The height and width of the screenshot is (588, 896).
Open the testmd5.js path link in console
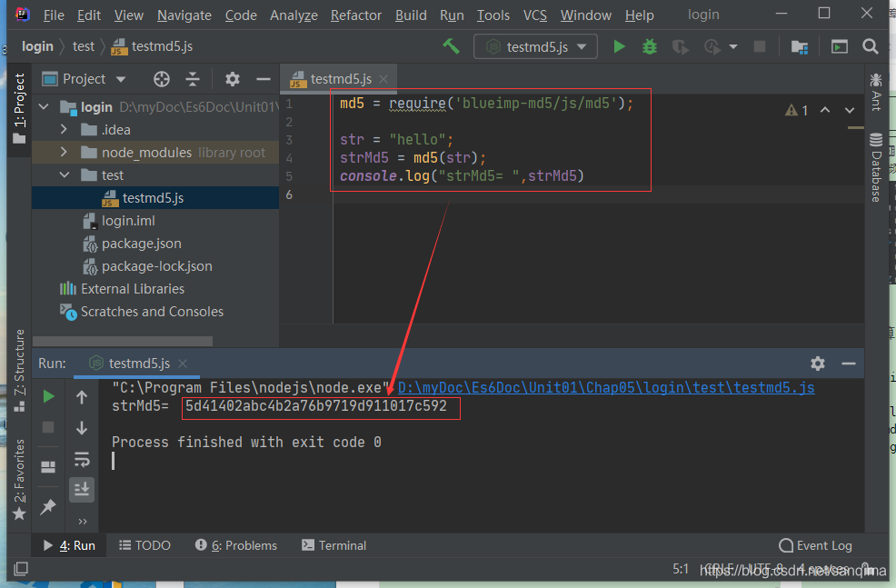coord(606,388)
